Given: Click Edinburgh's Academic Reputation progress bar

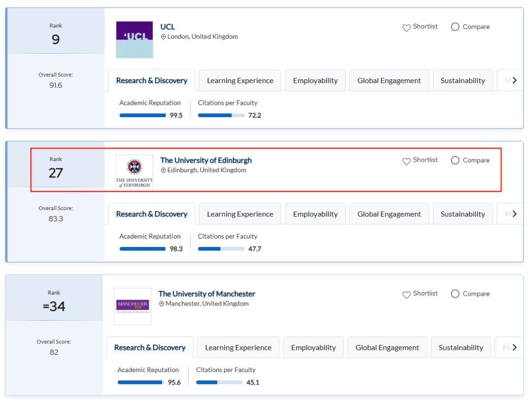Looking at the screenshot, I should 142,249.
